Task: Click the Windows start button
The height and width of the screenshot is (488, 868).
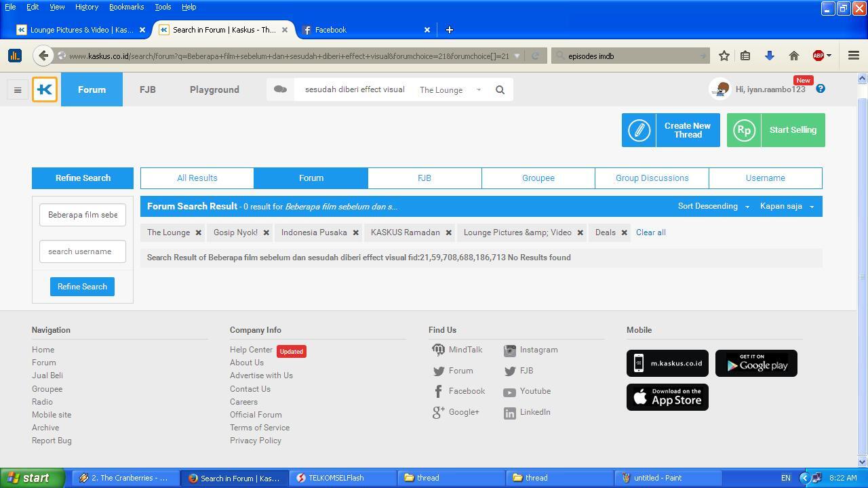Action: (33, 478)
